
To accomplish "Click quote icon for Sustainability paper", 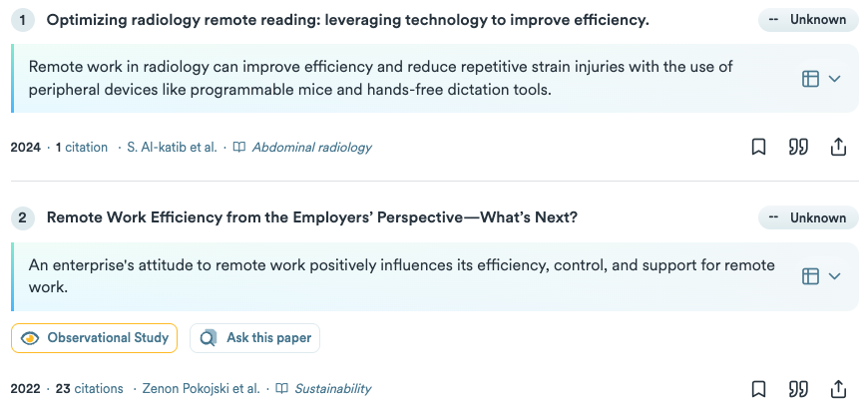I will [798, 389].
